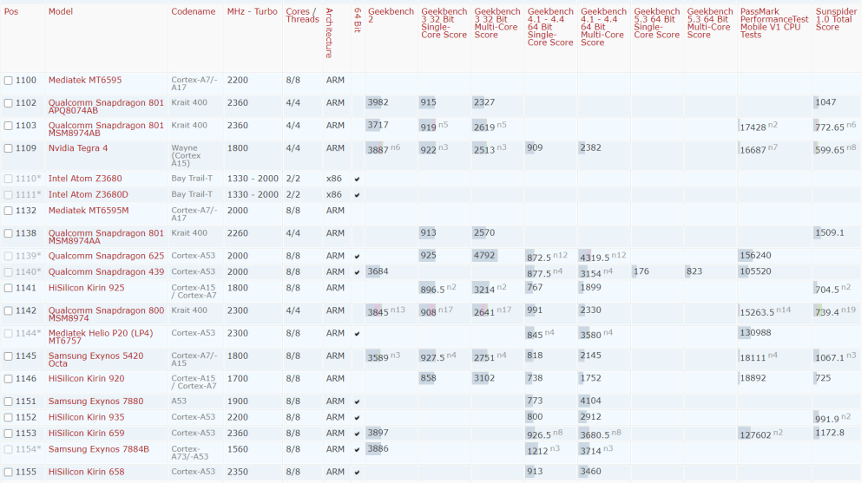Sort by PassMark PerformanceTest Mobile header
Viewport: 868px width, 483px height.
pos(774,23)
